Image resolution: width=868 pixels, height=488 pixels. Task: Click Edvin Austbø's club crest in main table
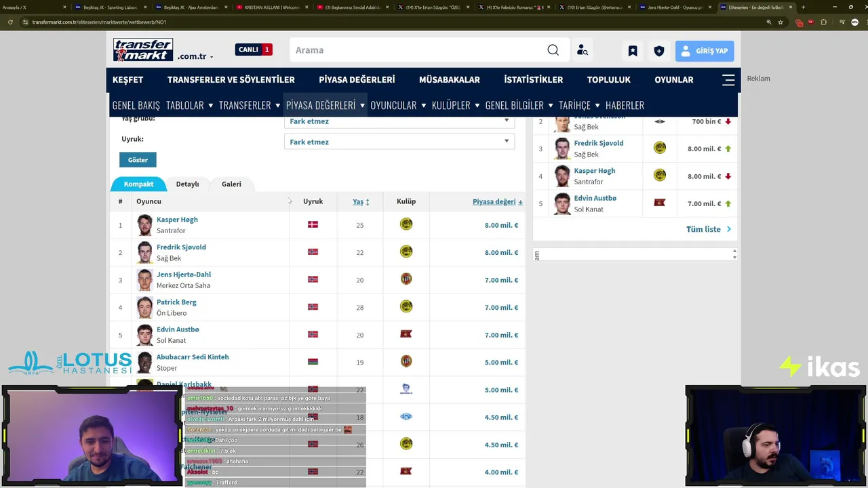coord(406,334)
